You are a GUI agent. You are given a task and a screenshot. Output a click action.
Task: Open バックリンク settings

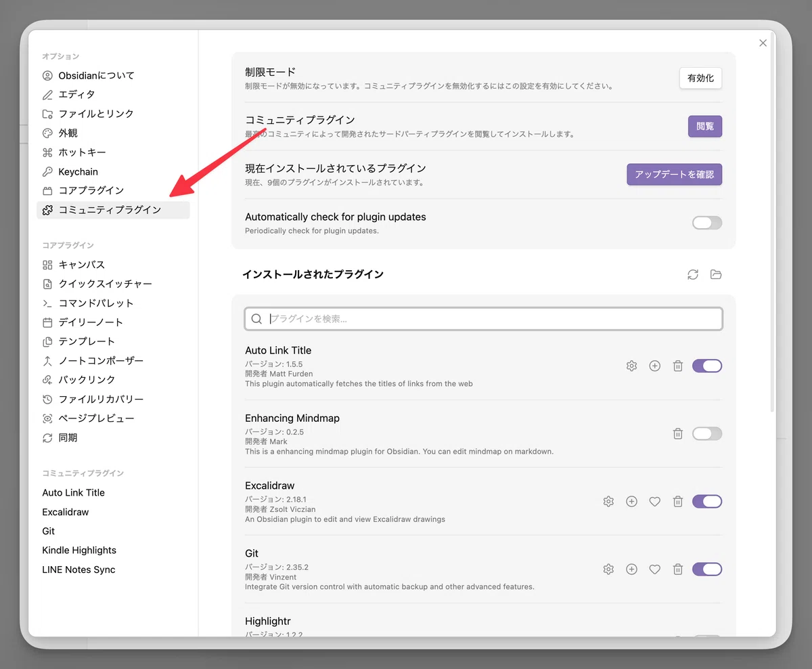tap(113, 380)
